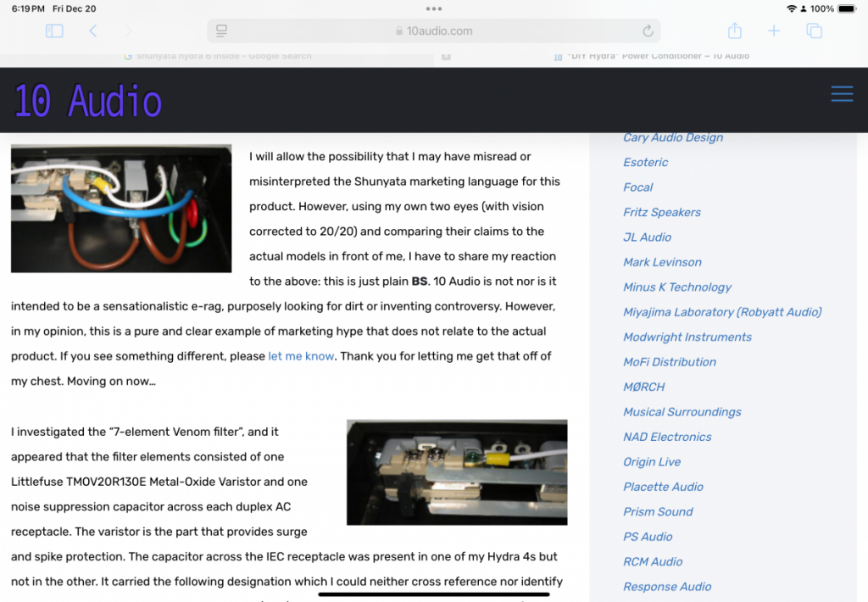Open the Origin Live link
This screenshot has width=868, height=602.
coord(652,461)
